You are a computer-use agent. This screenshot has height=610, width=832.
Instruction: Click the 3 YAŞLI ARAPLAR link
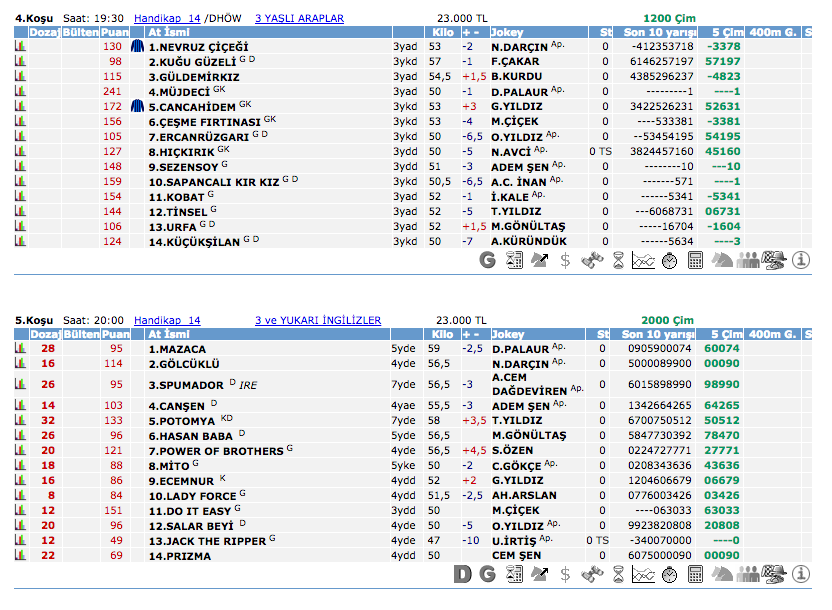click(299, 18)
